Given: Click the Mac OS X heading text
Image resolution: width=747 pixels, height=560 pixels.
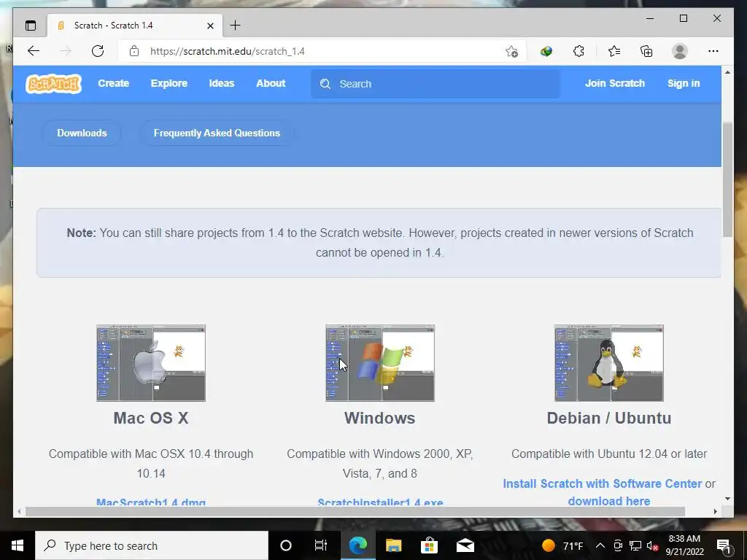Looking at the screenshot, I should [151, 418].
